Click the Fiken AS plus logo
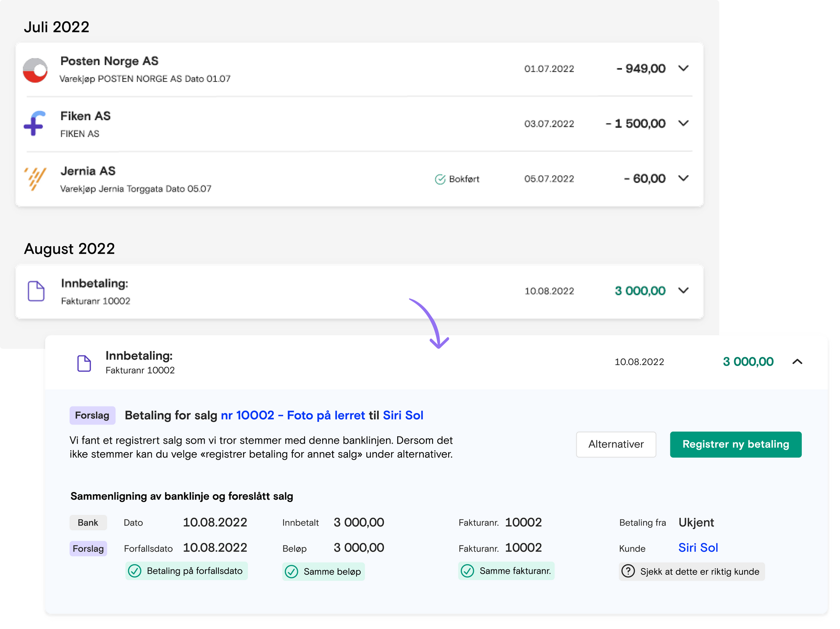The width and height of the screenshot is (840, 629). coord(34,124)
